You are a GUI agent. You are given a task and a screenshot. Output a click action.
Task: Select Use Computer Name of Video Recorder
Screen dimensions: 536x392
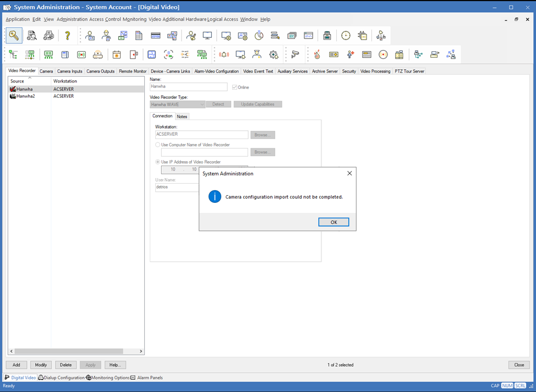click(x=157, y=145)
